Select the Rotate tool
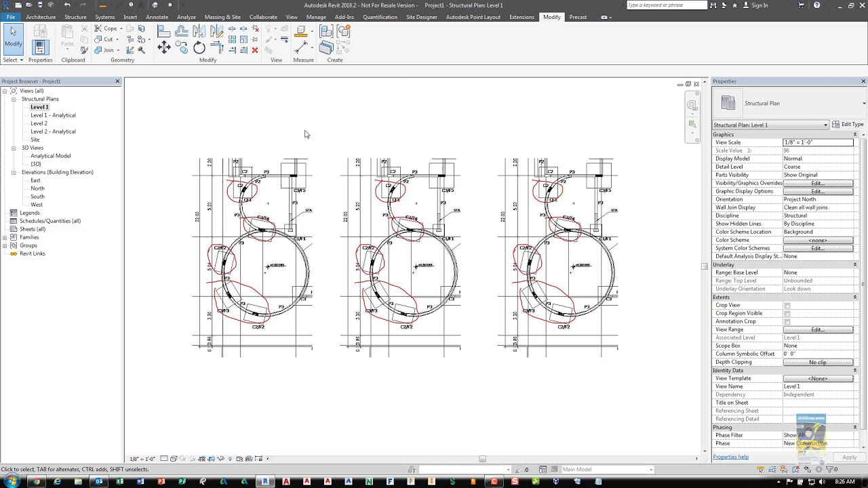Viewport: 868px width, 488px height. [199, 47]
